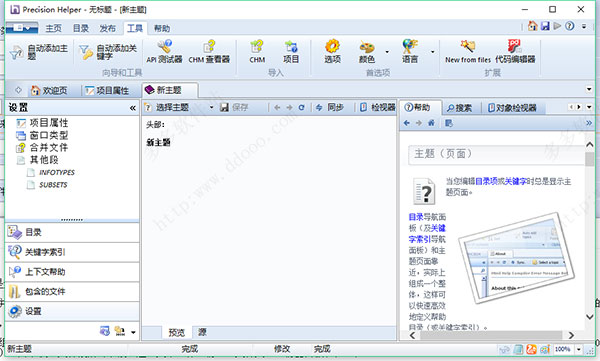The image size is (600, 361).
Task: Click the help pane horizontal scrollbar
Action: (491, 335)
